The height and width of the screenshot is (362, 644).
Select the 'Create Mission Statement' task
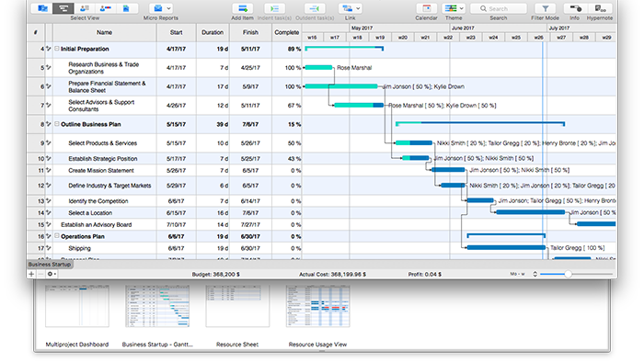coord(101,171)
